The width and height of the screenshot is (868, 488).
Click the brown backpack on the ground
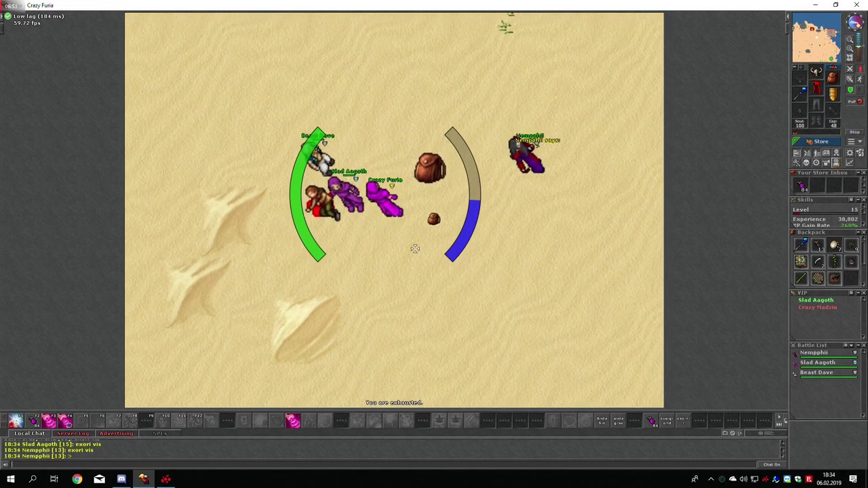[x=430, y=167]
